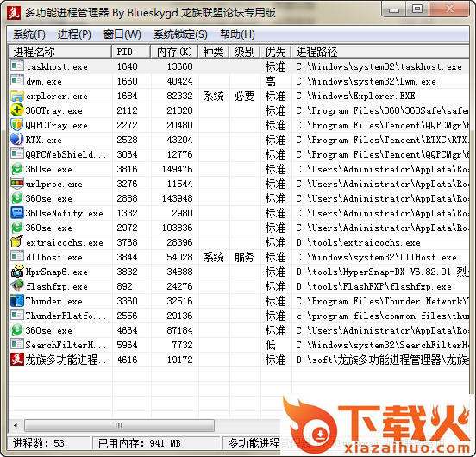
Task: Click the ThunderPlatfo... process icon
Action: (17, 316)
